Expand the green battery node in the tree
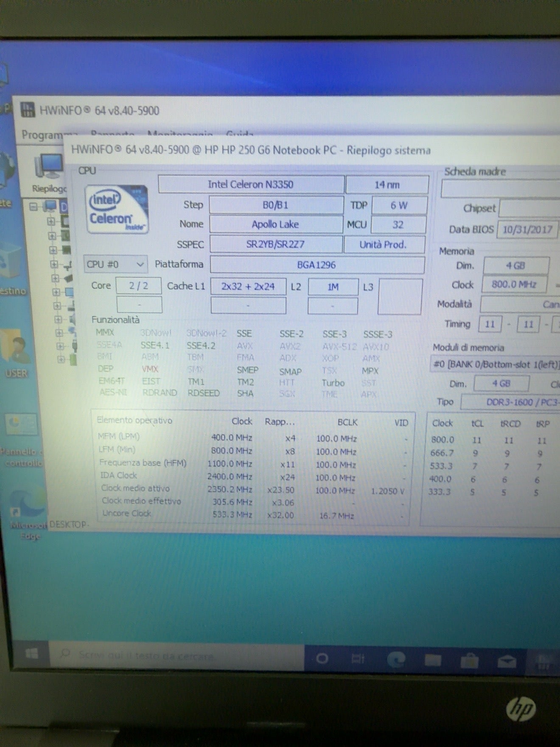Viewport: 560px width, 747px height. click(x=61, y=359)
